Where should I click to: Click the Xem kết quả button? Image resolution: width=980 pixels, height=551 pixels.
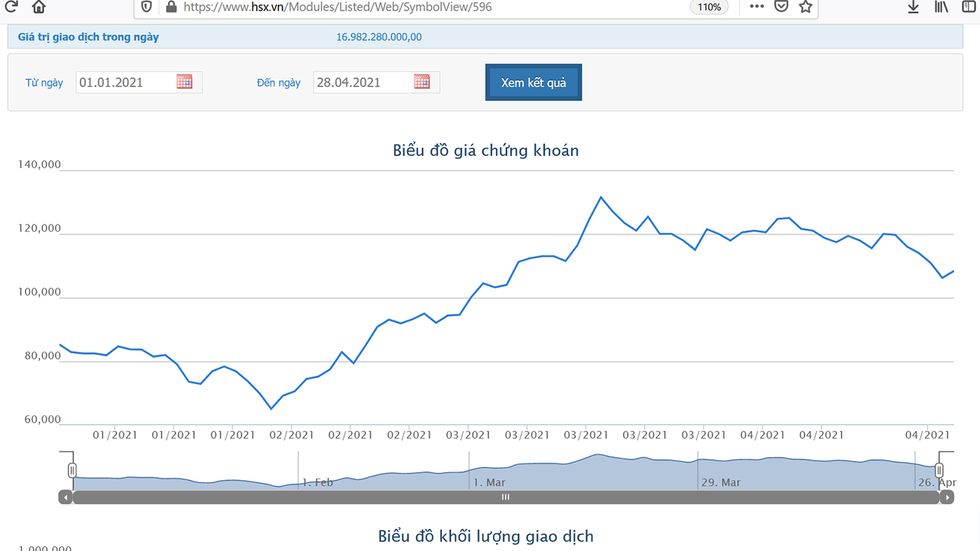534,83
